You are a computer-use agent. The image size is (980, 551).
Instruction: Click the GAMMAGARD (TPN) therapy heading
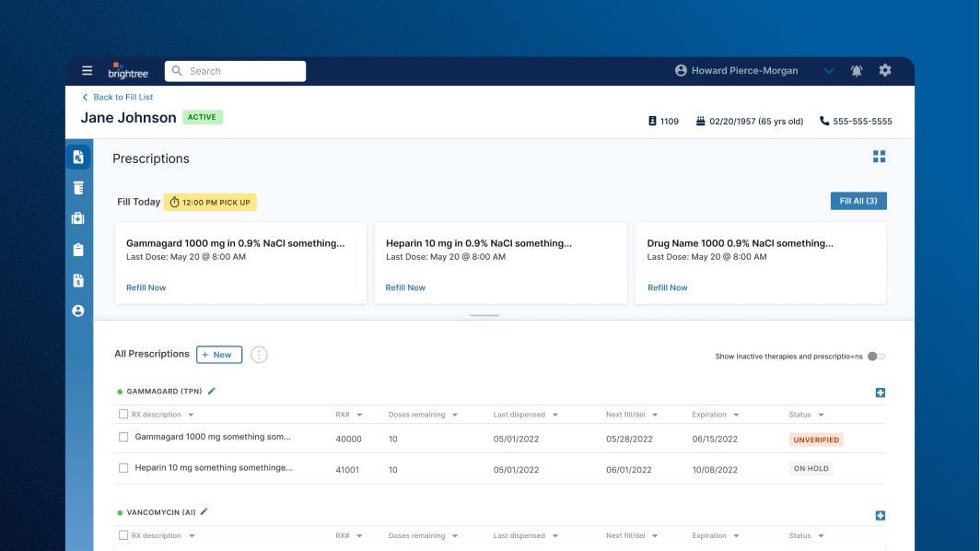(x=164, y=392)
